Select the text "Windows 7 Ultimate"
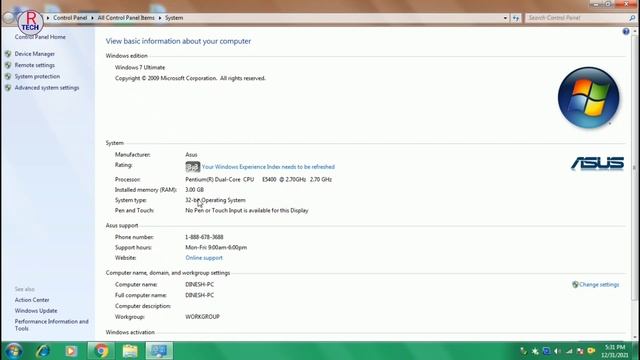640x360 pixels. coord(140,67)
